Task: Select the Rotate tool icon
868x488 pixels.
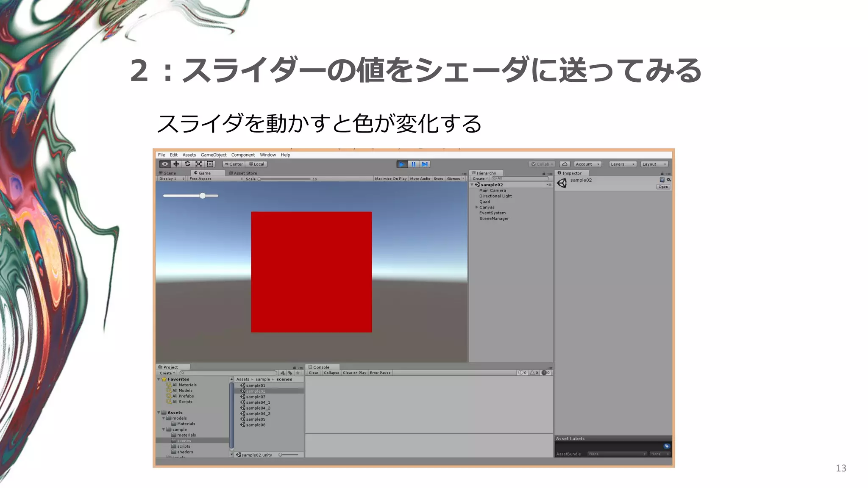Action: pyautogui.click(x=187, y=164)
